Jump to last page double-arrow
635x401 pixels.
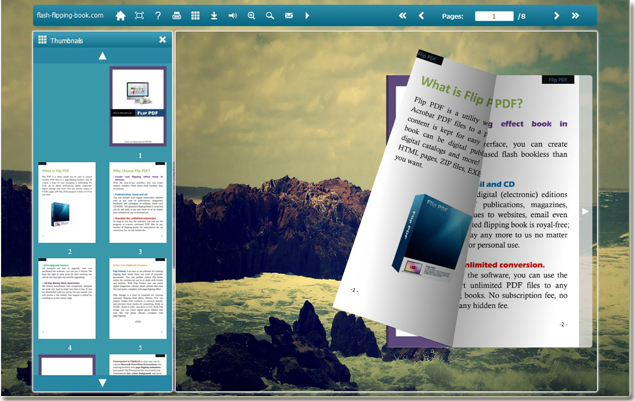[x=575, y=16]
